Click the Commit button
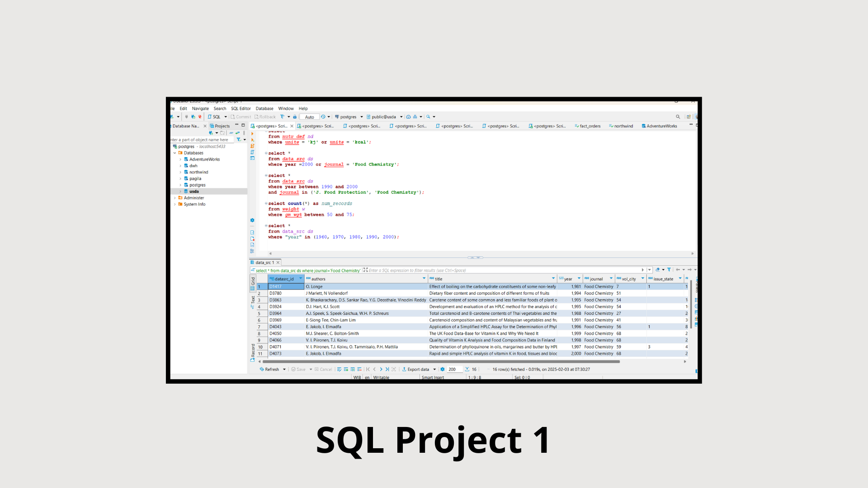 click(x=241, y=117)
